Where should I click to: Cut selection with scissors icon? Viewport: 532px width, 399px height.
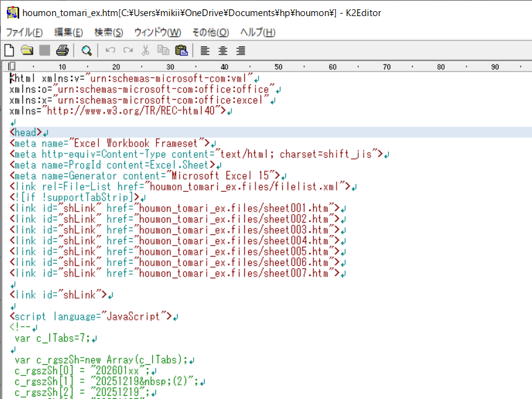145,51
